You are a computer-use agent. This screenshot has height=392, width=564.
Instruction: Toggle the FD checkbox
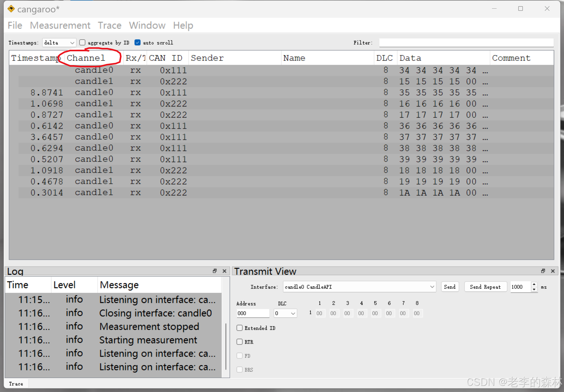pyautogui.click(x=240, y=356)
